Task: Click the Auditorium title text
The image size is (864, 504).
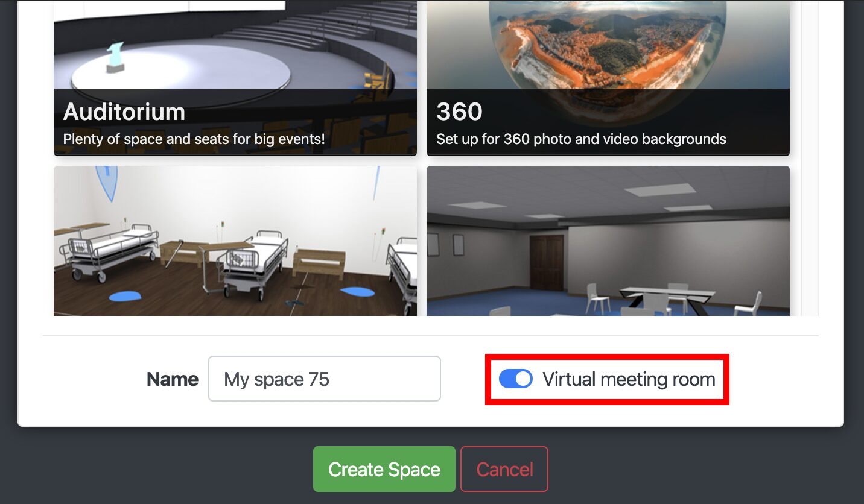Action: (x=124, y=112)
